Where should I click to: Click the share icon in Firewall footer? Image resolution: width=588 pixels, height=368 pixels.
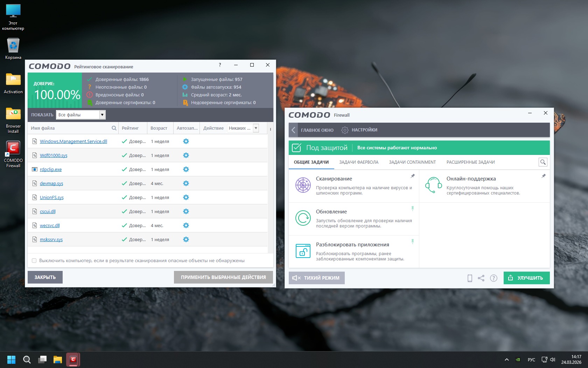tap(481, 278)
